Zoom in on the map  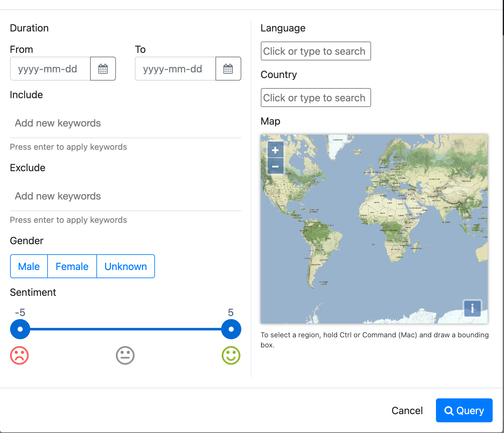point(275,150)
